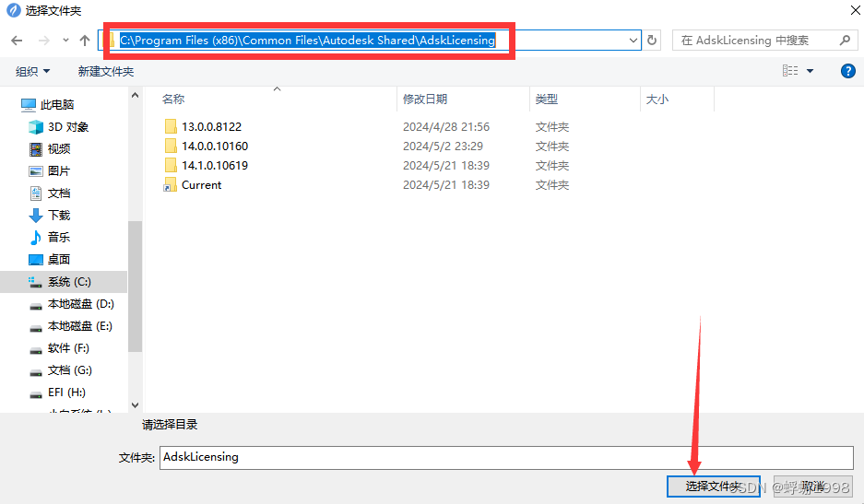
Task: Open the 视频 folder
Action: tap(59, 148)
